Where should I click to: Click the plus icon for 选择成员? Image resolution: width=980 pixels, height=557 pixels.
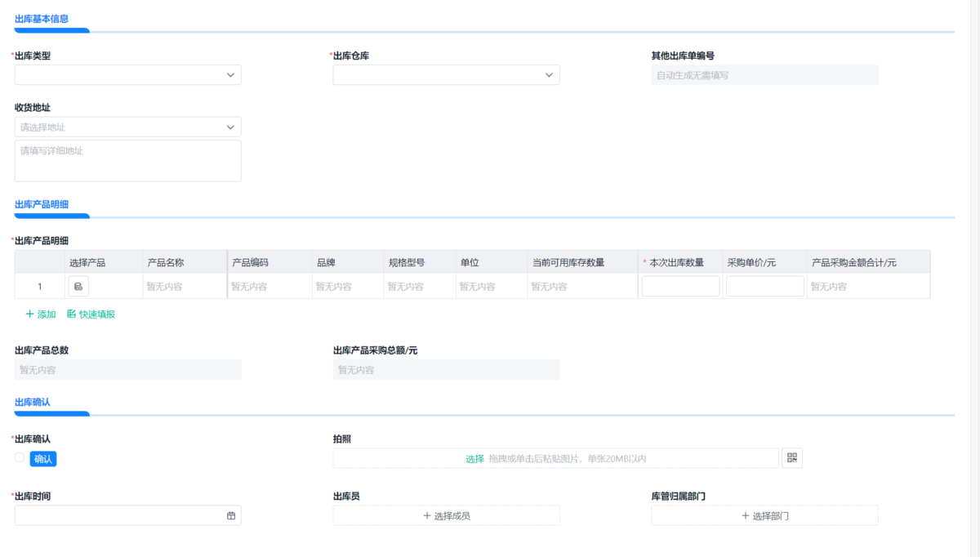coord(426,516)
